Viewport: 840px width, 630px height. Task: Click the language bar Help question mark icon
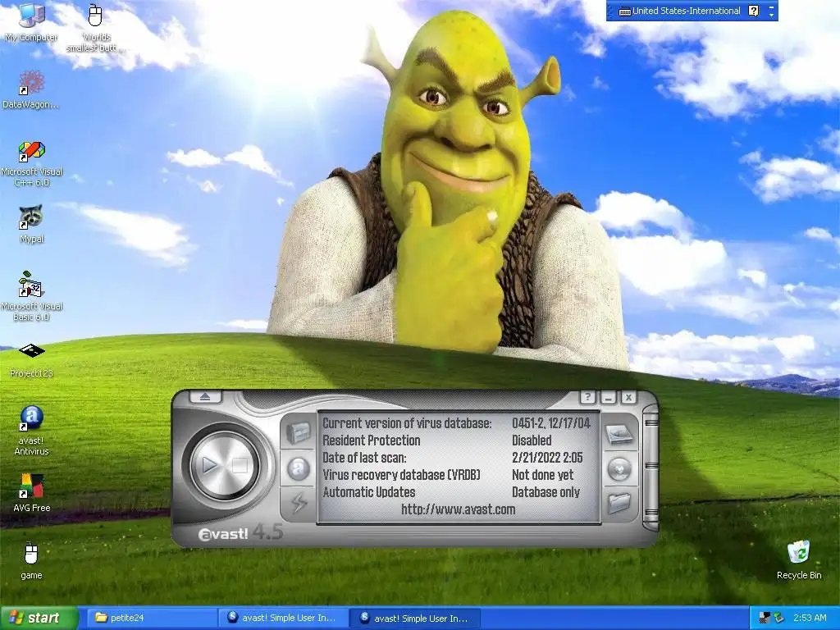pyautogui.click(x=753, y=11)
